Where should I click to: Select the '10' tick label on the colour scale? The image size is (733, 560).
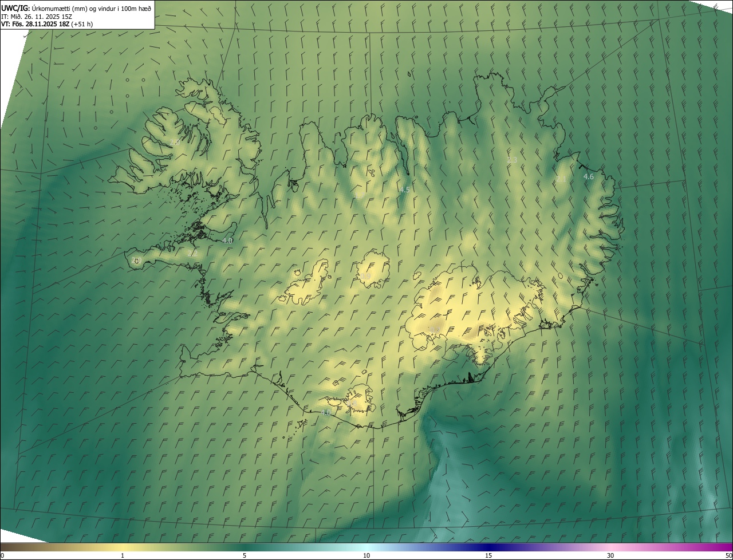366,556
